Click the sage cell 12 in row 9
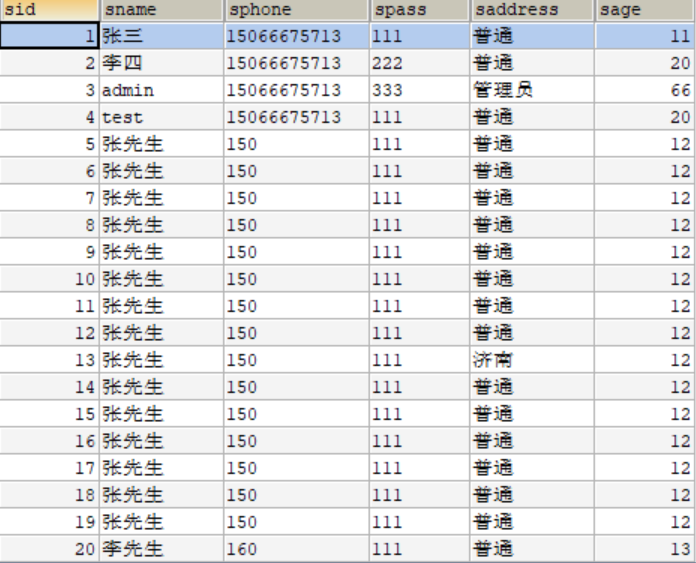Screen dimensions: 696x563 coord(645,252)
